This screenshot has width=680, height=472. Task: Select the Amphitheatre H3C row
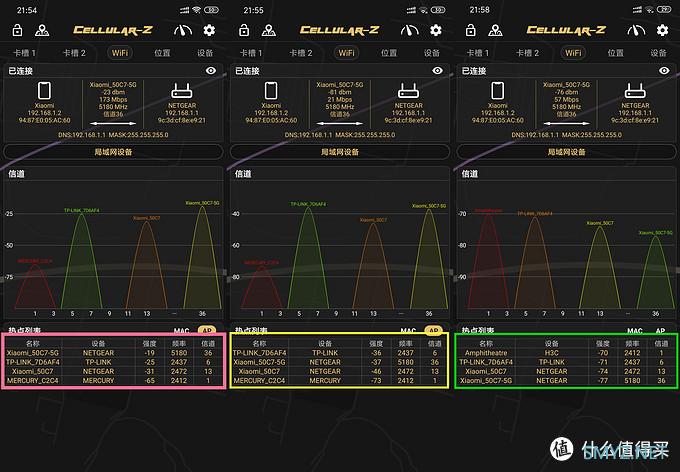[566, 353]
